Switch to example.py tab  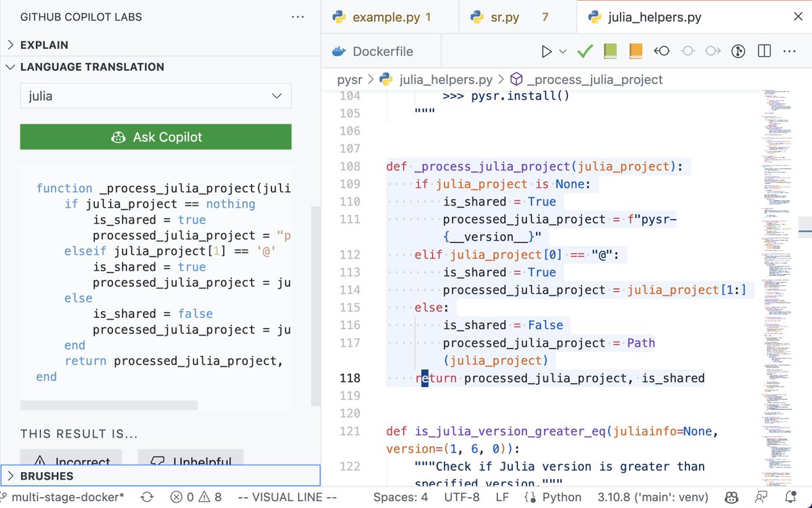(391, 18)
